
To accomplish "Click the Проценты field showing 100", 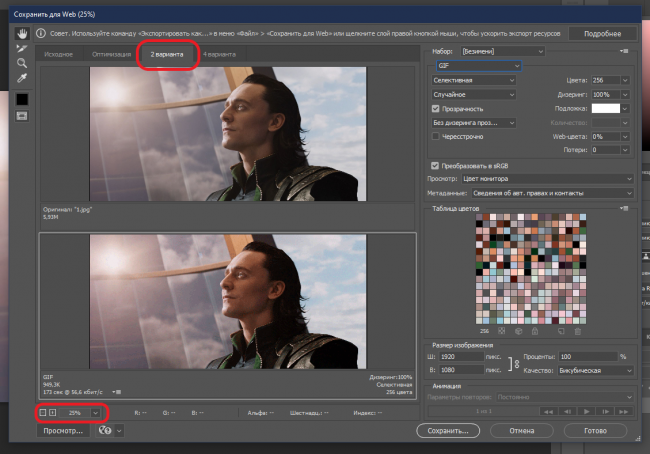I will pos(588,357).
